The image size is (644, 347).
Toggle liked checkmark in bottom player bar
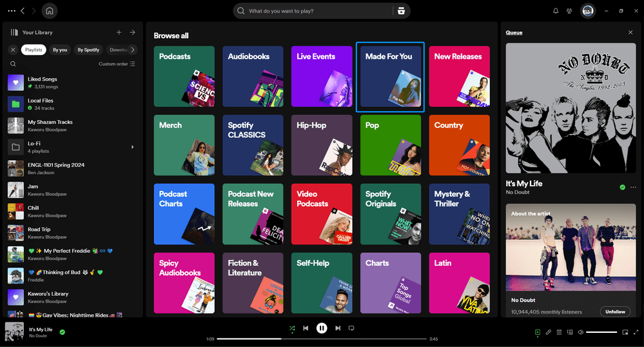point(63,332)
